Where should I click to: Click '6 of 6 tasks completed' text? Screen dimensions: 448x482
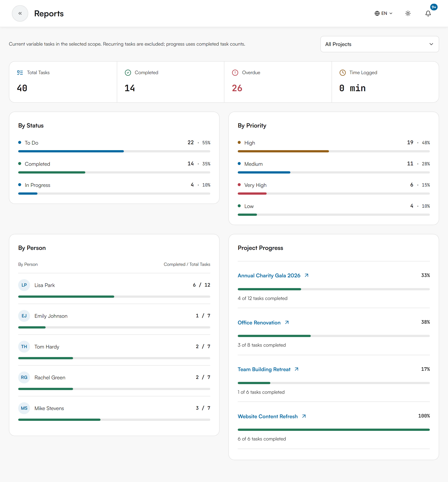coord(262,439)
